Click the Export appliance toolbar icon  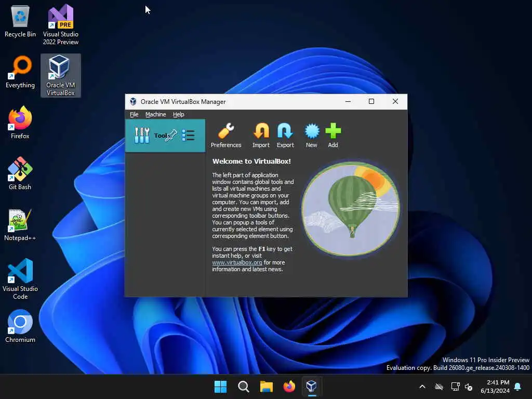pyautogui.click(x=285, y=136)
